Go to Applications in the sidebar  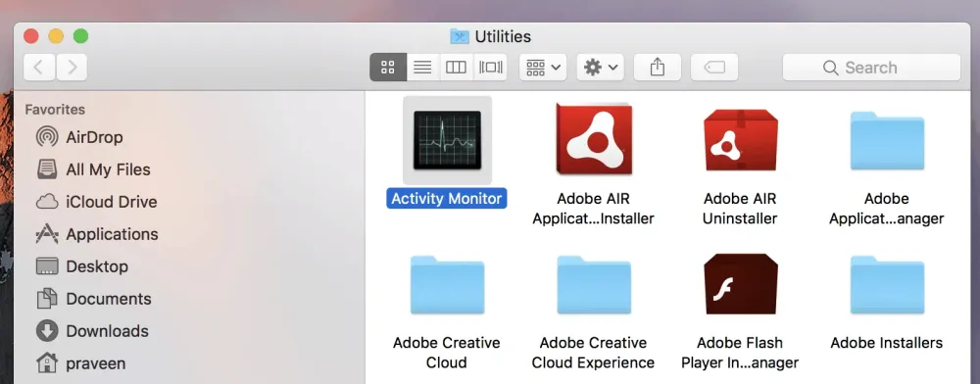[x=97, y=235]
